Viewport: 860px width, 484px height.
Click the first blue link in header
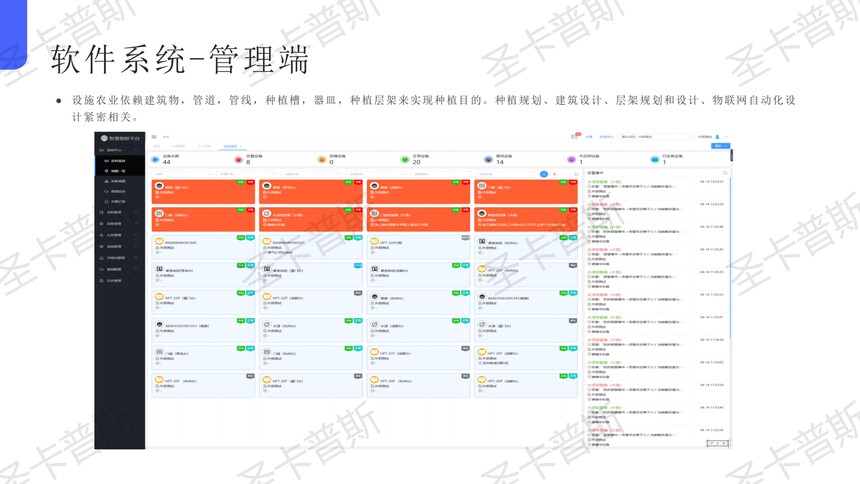(589, 137)
